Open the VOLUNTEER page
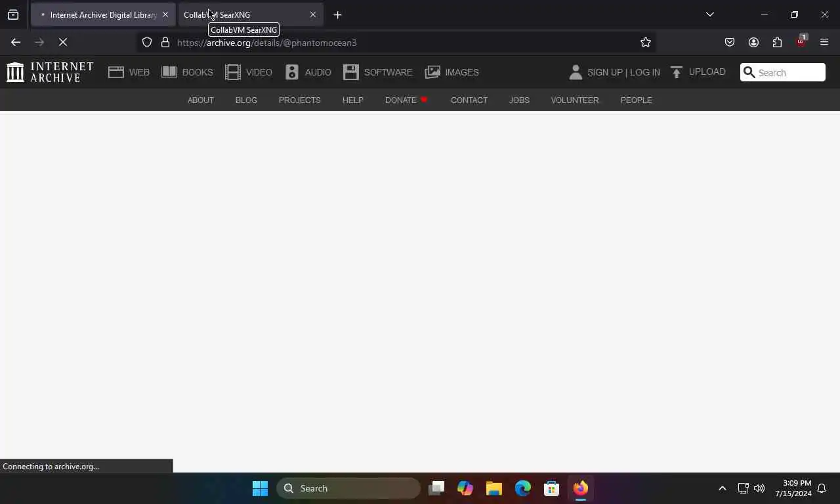The width and height of the screenshot is (840, 504). click(x=575, y=100)
